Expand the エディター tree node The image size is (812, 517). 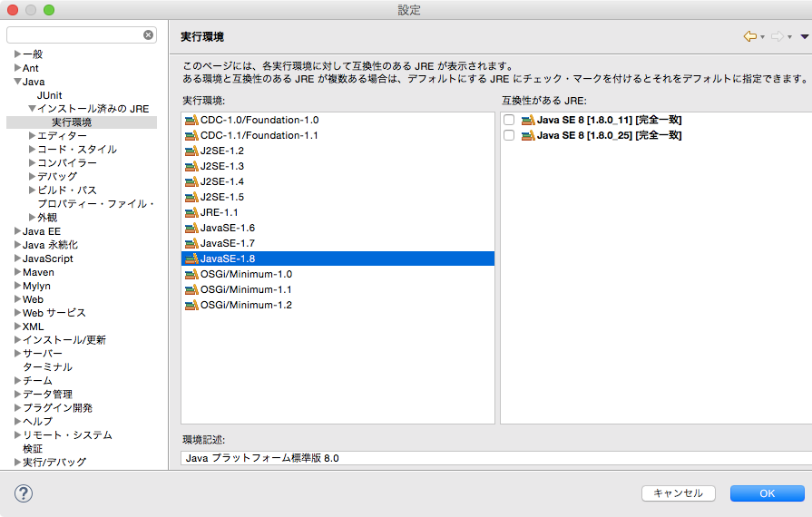[32, 135]
